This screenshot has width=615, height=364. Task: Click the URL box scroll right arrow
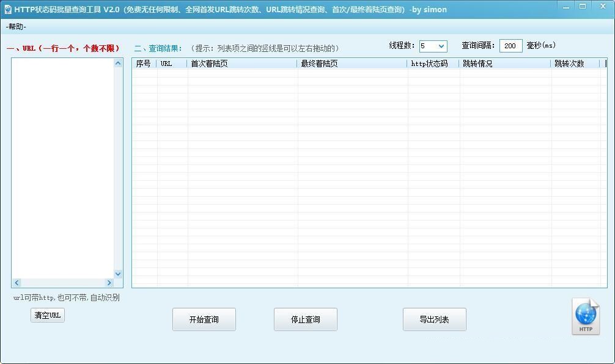[109, 283]
